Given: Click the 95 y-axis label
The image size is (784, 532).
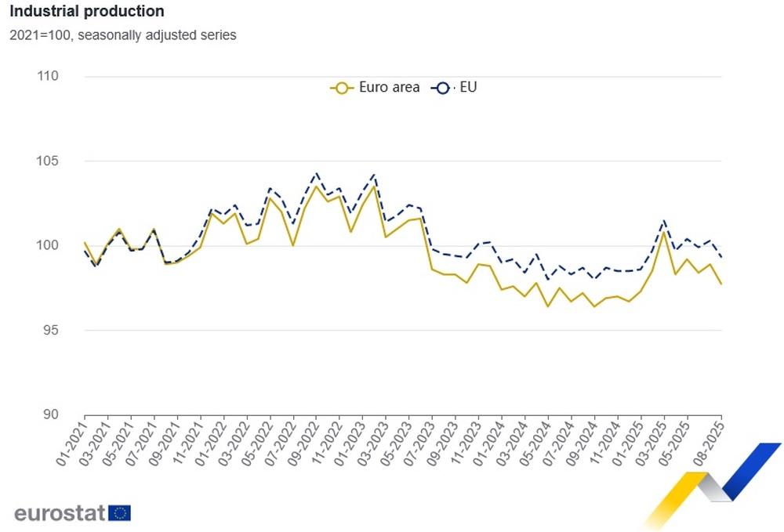Looking at the screenshot, I should pyautogui.click(x=52, y=331).
